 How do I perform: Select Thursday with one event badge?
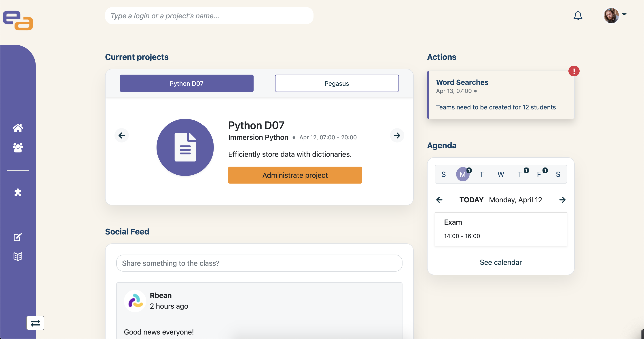click(x=520, y=174)
